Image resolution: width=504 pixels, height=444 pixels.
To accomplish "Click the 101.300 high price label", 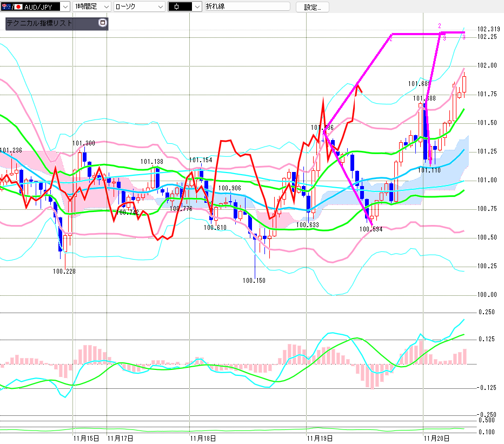I will [x=84, y=143].
